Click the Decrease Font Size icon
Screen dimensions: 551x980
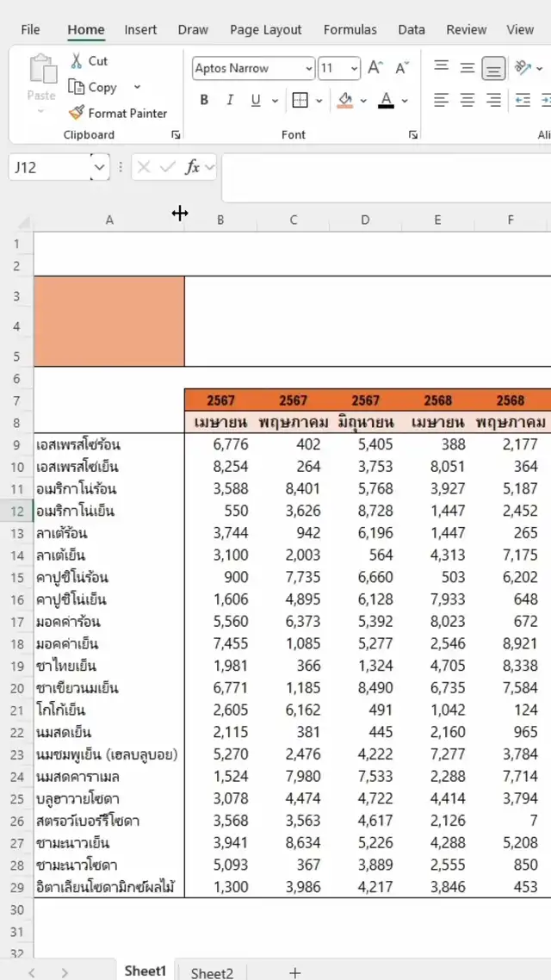click(402, 68)
